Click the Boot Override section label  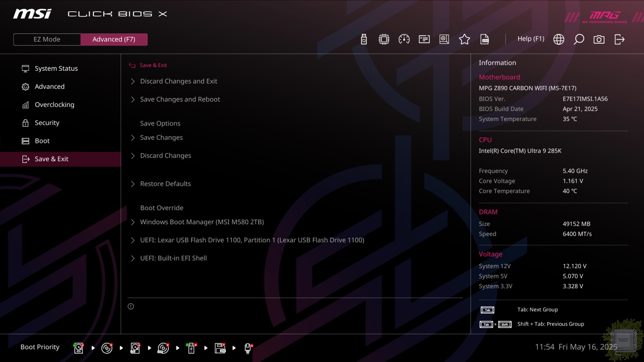(x=162, y=208)
